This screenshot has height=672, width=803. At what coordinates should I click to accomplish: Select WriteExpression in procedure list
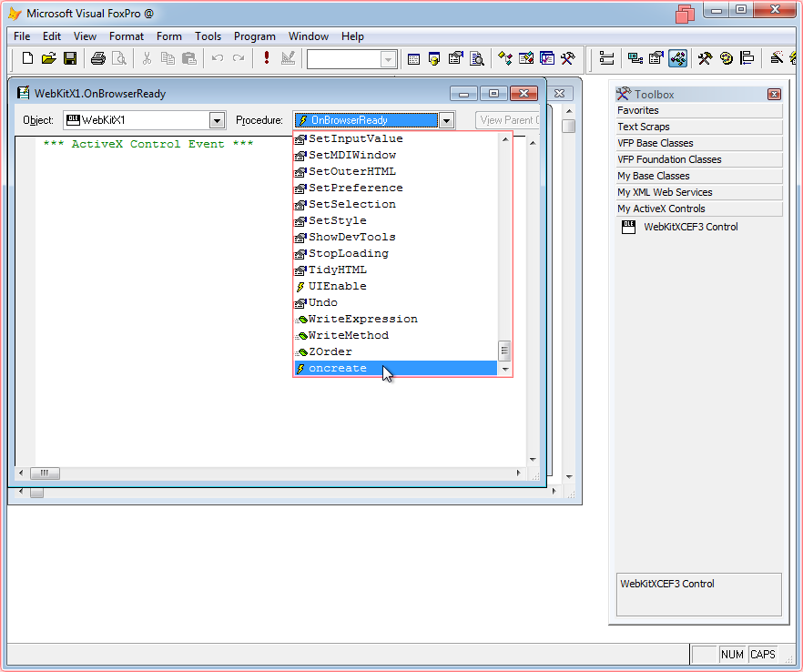(x=395, y=319)
